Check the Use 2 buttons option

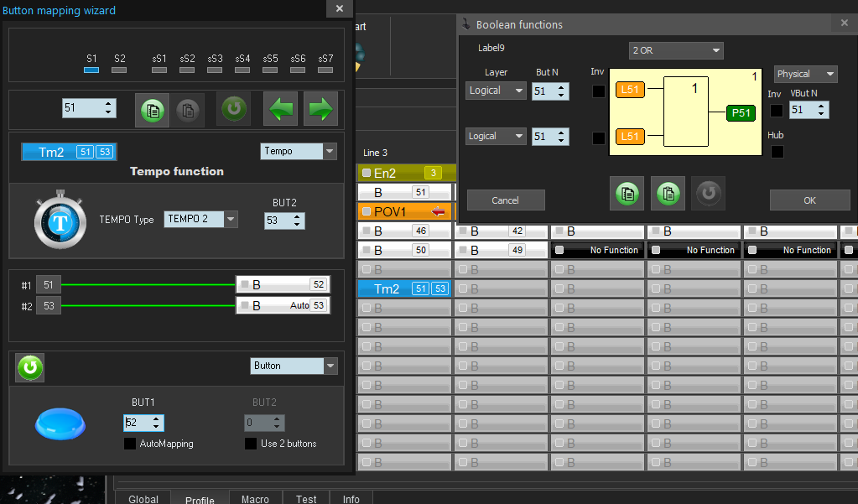(x=251, y=444)
